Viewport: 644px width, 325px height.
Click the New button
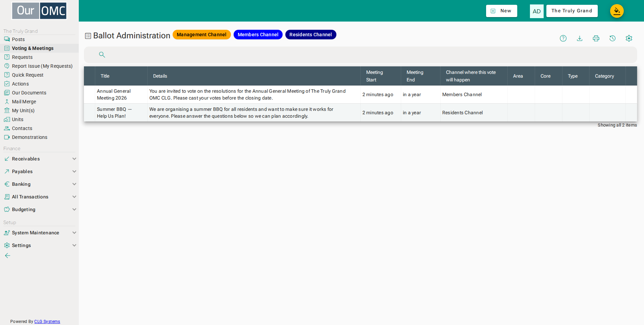[501, 11]
